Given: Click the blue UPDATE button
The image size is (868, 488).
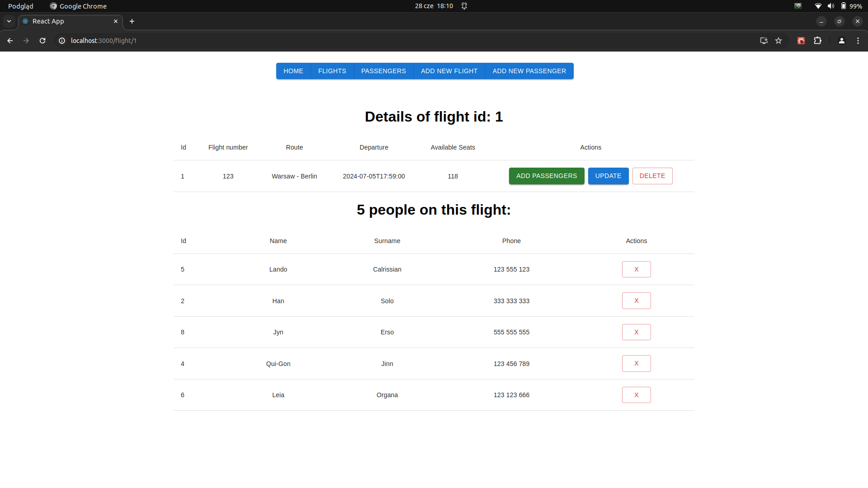Looking at the screenshot, I should (608, 176).
